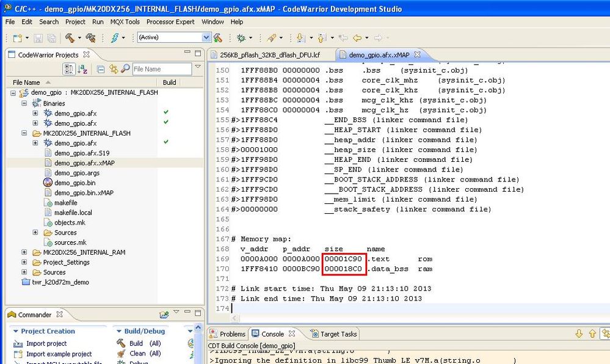This screenshot has width=610, height=364.
Task: Click the Build hammer toolbar icon
Action: [70, 38]
